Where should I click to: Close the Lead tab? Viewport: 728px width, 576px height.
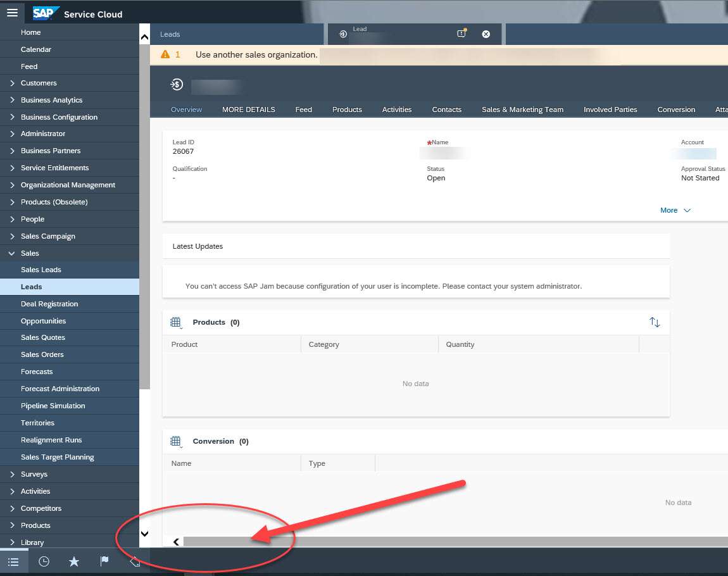tap(486, 34)
